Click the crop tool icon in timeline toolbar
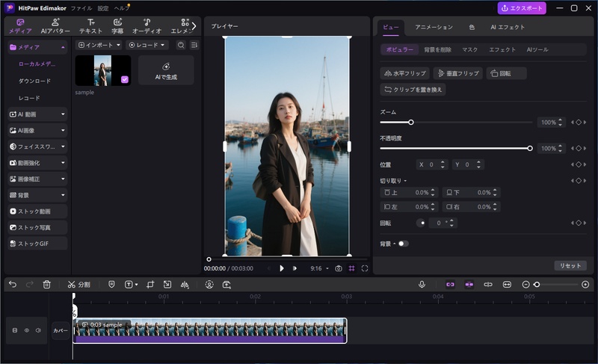 (150, 284)
